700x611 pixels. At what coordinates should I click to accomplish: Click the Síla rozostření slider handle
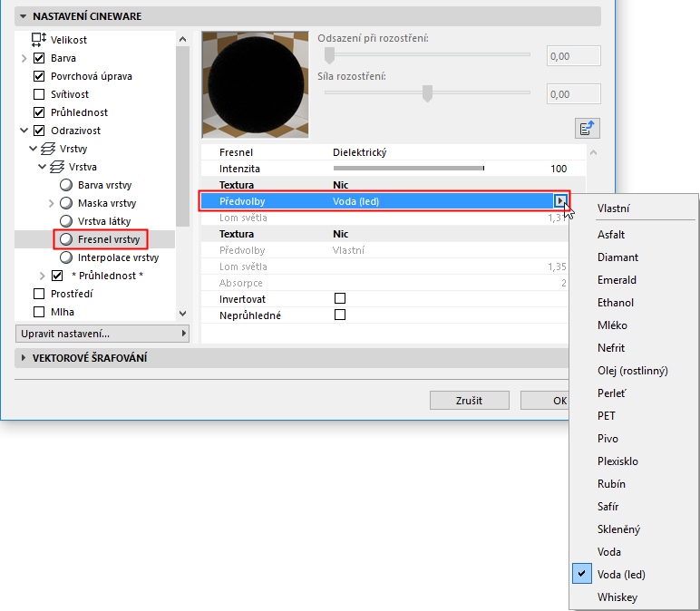[427, 93]
